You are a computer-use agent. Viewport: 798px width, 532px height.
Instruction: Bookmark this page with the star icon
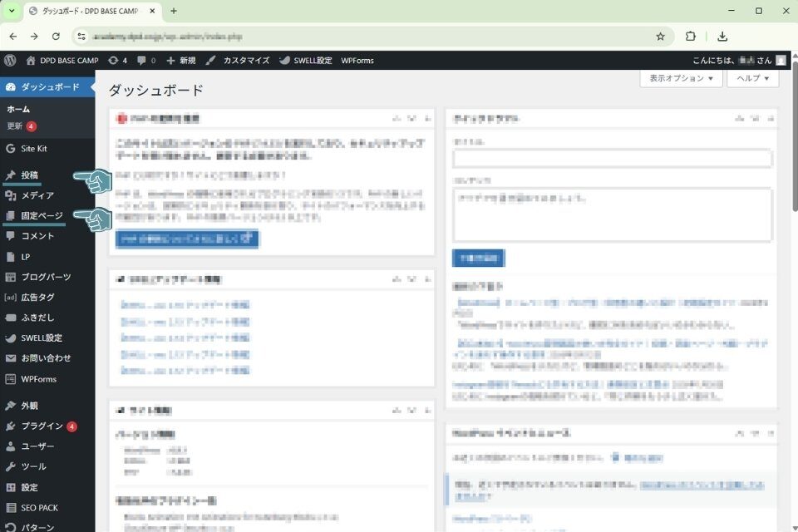660,37
